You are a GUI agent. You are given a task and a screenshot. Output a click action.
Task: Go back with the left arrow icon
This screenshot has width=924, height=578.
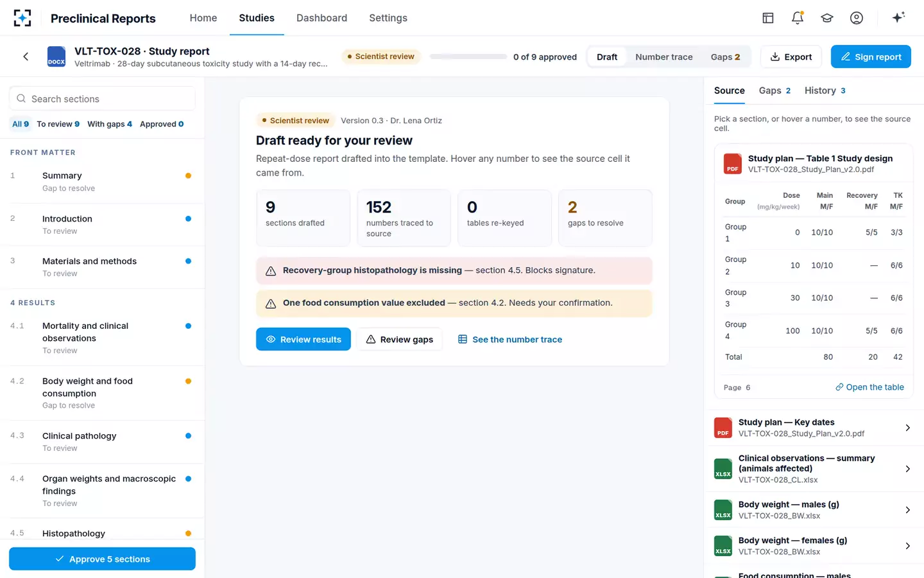tap(26, 57)
